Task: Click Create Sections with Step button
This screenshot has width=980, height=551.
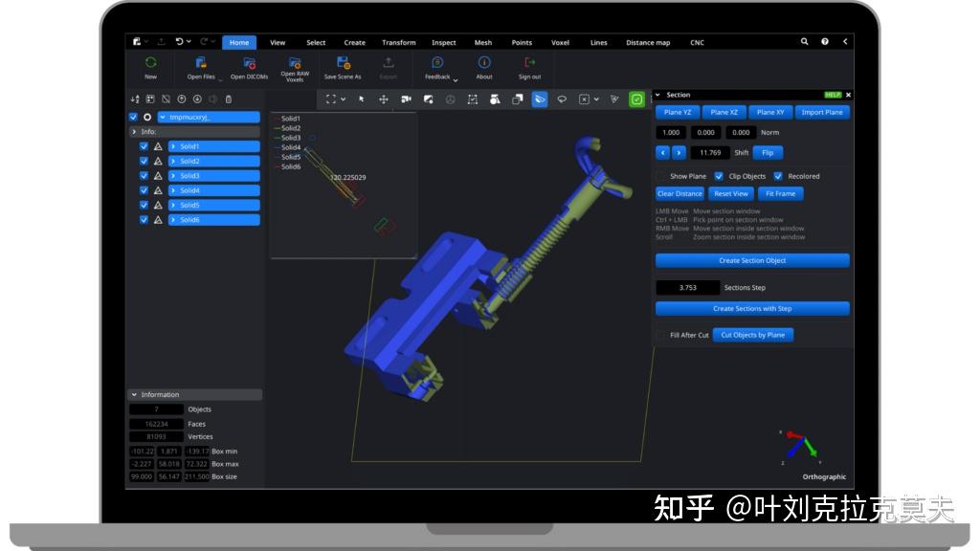Action: tap(752, 309)
